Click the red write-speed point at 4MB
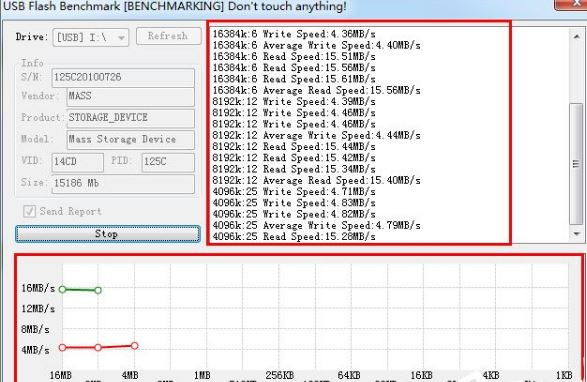The image size is (587, 382). 134,346
